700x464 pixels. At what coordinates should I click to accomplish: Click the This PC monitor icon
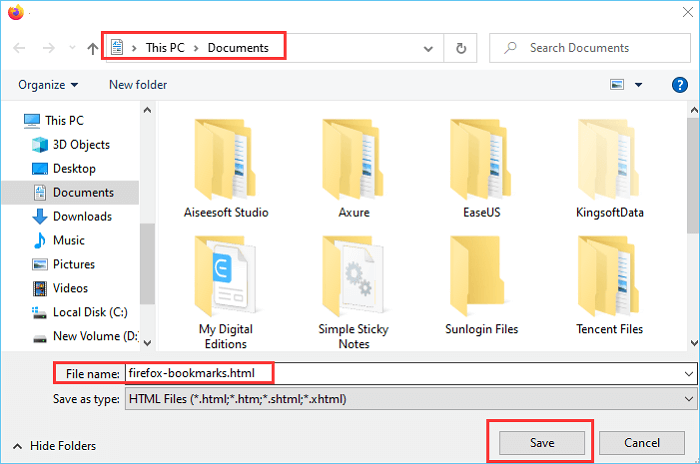(32, 121)
